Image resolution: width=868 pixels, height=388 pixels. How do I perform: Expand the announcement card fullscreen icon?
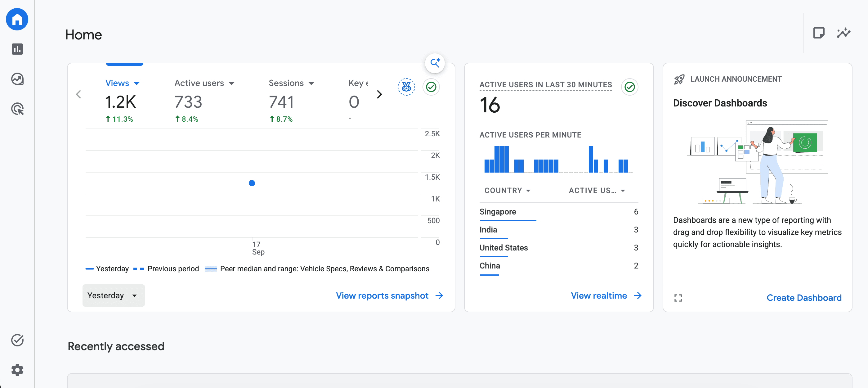(x=678, y=298)
